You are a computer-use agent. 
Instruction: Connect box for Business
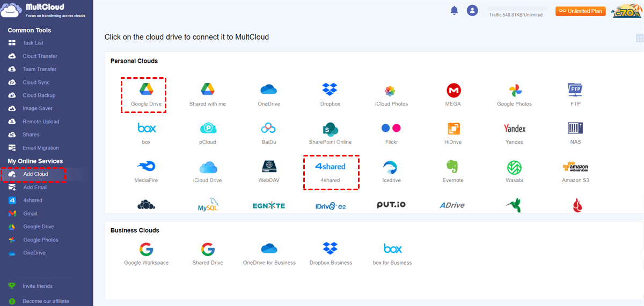pos(392,253)
